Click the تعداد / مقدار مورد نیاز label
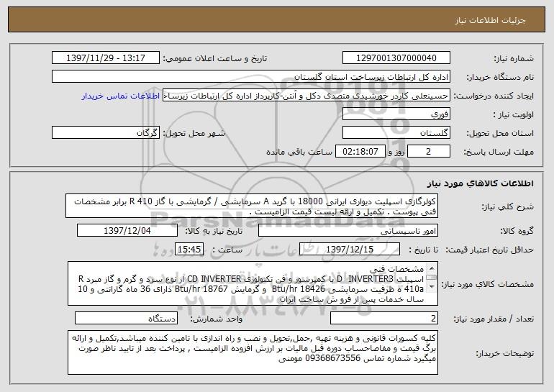Screen dimensions: 554x392 (494, 319)
